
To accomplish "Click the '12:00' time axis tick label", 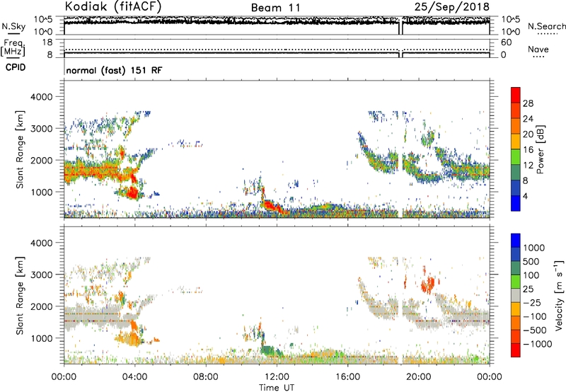I will [x=277, y=377].
